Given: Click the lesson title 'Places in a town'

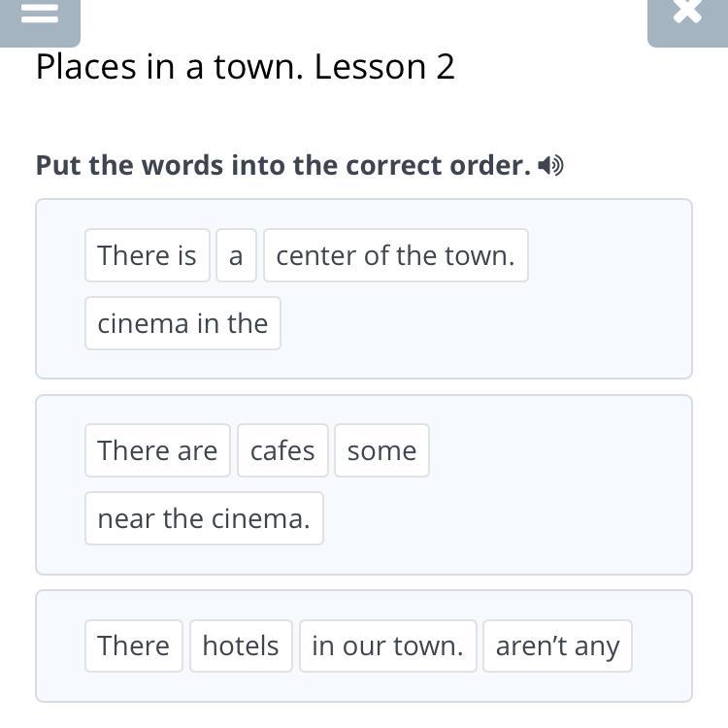Looking at the screenshot, I should (245, 67).
